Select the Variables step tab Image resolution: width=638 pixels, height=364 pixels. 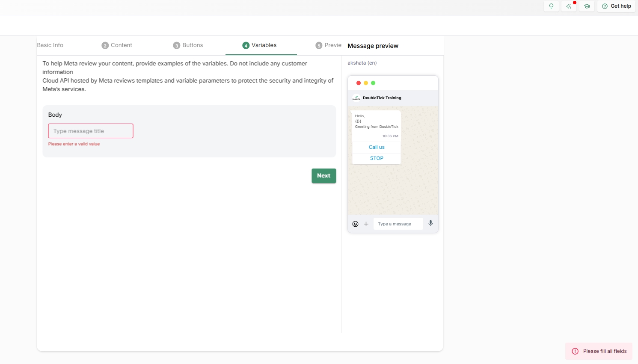[x=260, y=45]
